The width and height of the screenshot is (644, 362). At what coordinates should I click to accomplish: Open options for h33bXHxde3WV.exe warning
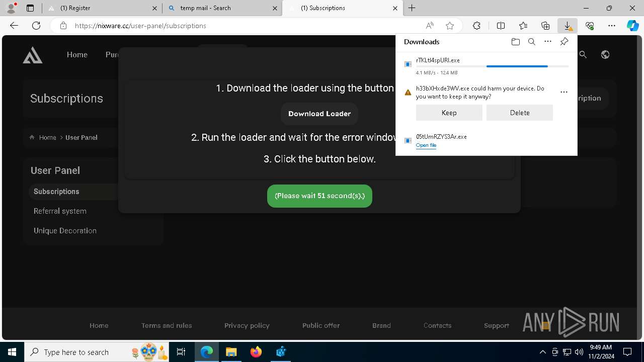click(564, 92)
